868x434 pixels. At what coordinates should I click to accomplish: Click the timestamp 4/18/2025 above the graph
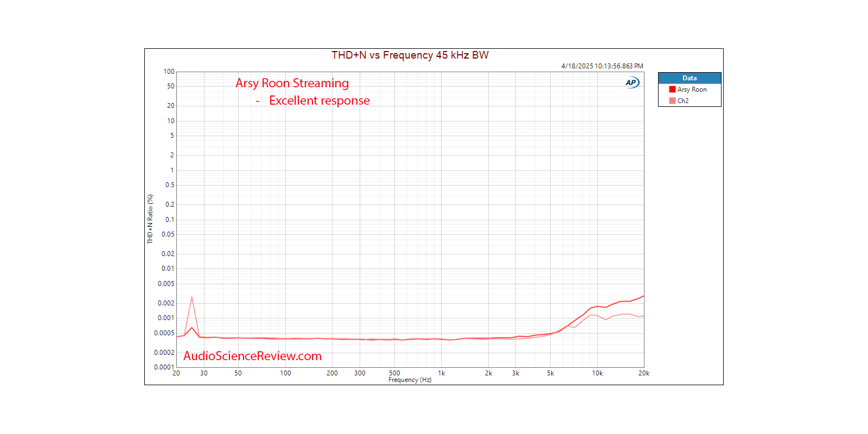pyautogui.click(x=602, y=66)
